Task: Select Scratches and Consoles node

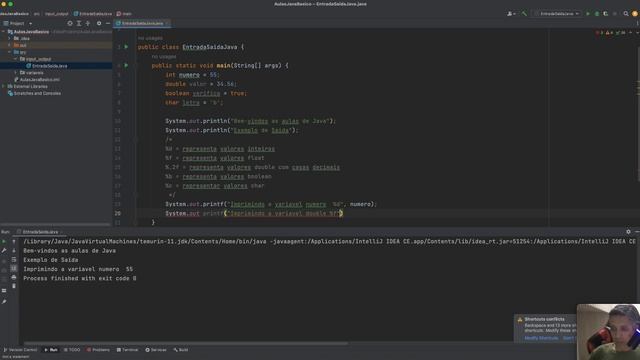Action: [37, 93]
